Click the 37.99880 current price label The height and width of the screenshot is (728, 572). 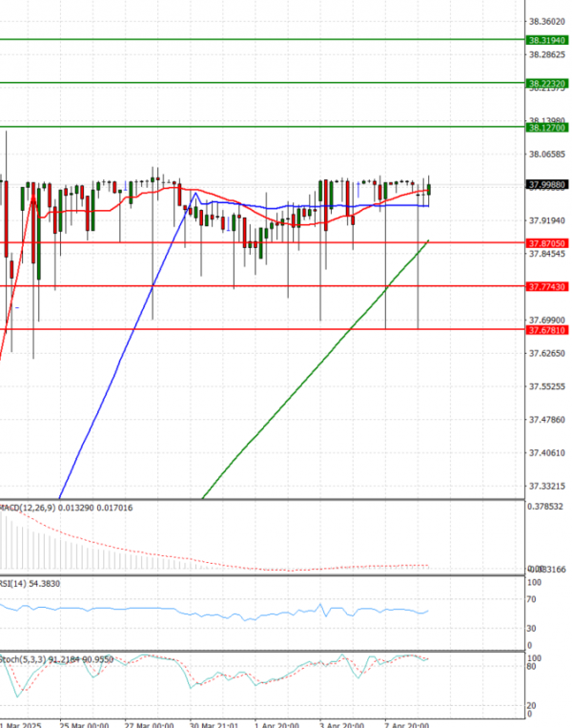click(547, 185)
